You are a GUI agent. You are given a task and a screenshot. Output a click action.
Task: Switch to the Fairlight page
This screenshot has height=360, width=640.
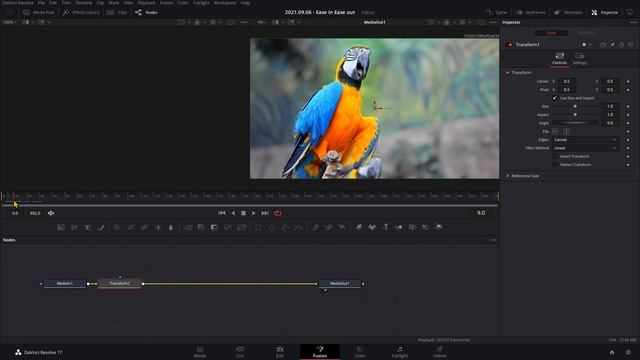(400, 352)
